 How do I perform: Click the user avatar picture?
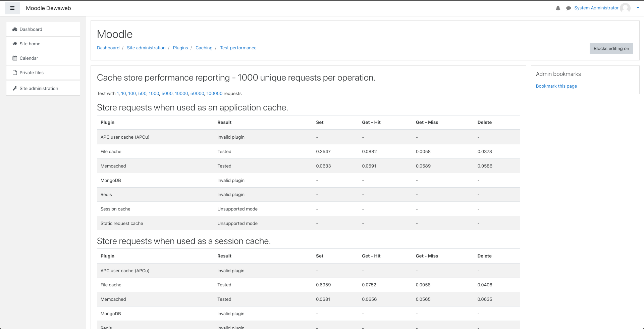(625, 8)
